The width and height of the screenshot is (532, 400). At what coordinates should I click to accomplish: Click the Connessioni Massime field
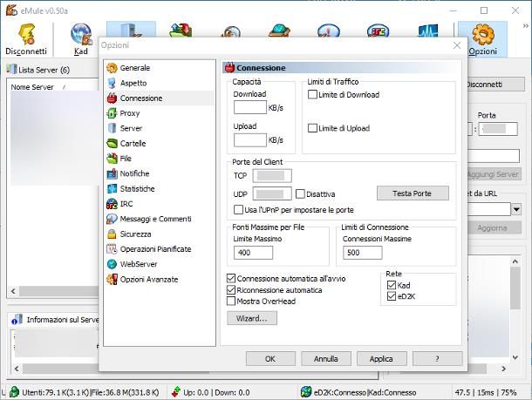pyautogui.click(x=362, y=253)
